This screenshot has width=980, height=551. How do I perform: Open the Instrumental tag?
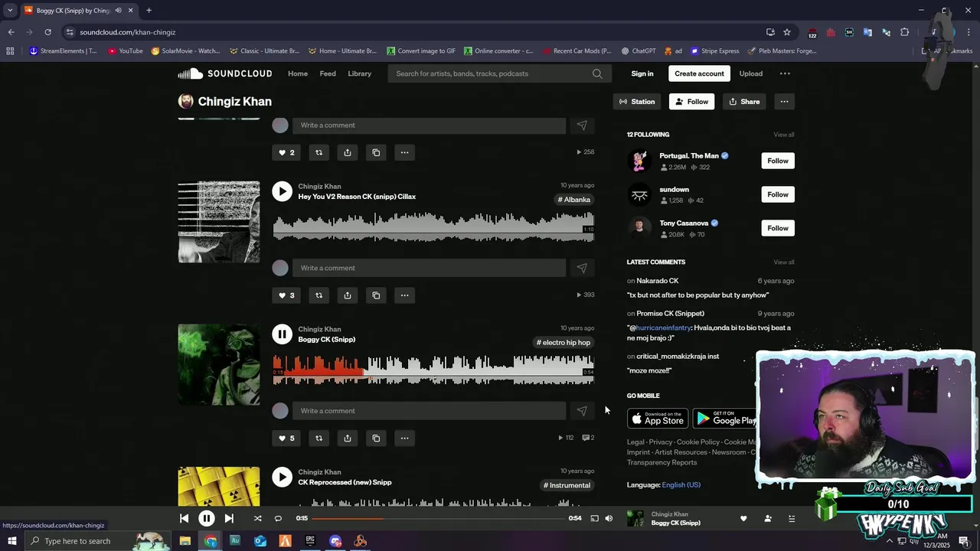(x=567, y=485)
